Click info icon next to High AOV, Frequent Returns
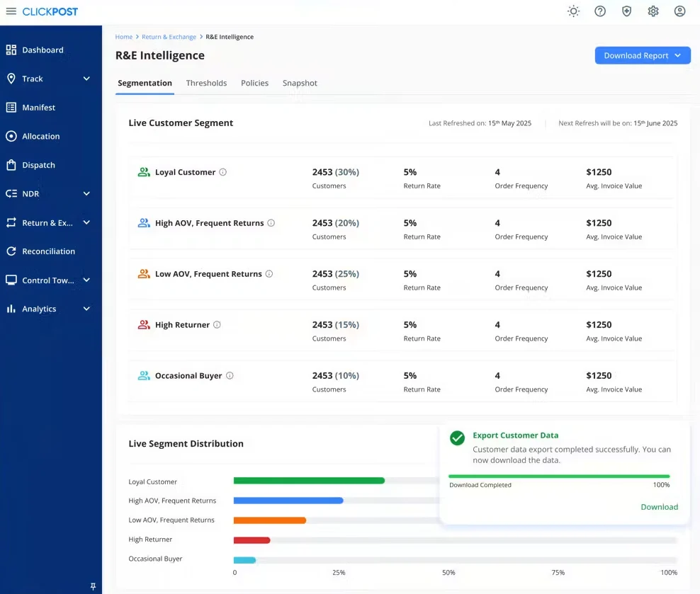Screen dimensions: 700x594 (271, 223)
